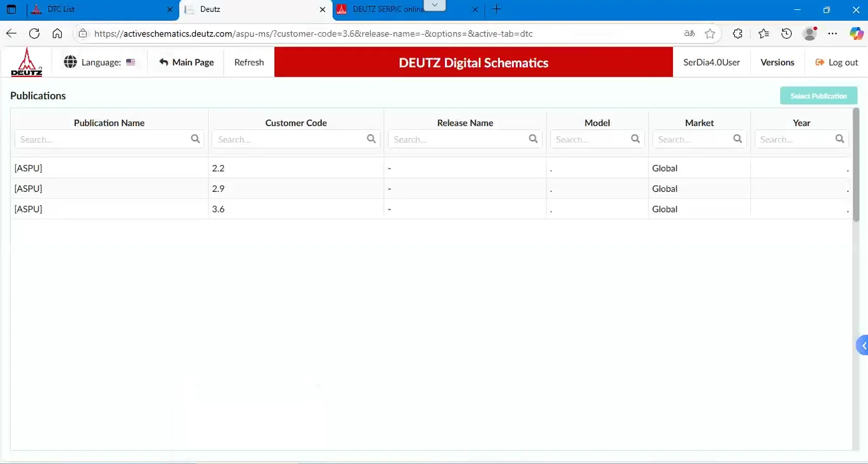Close the DEUTZ SERPIC online tab
Screen dimensions: 868x464
point(475,9)
